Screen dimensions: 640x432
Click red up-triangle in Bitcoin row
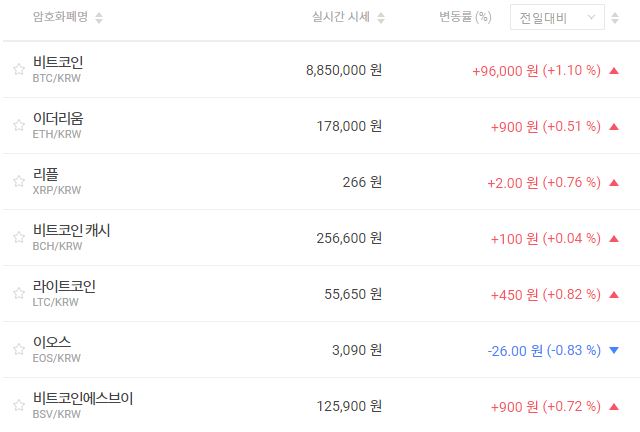(613, 70)
